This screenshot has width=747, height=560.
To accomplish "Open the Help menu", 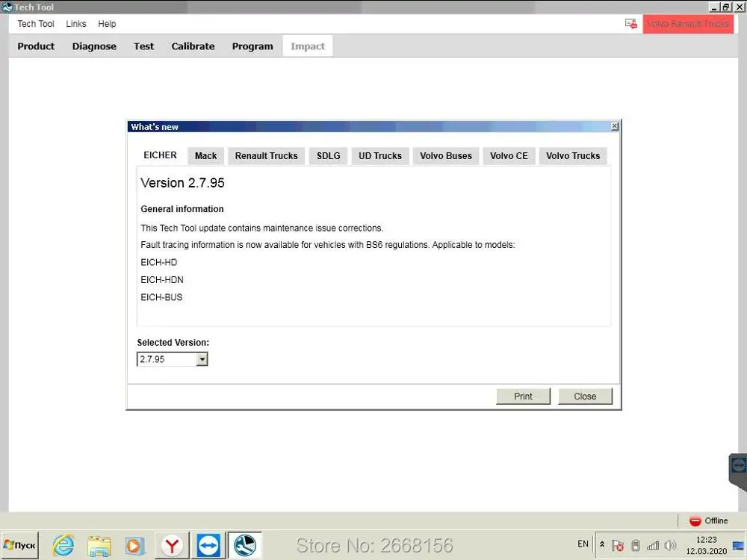I will tap(107, 24).
